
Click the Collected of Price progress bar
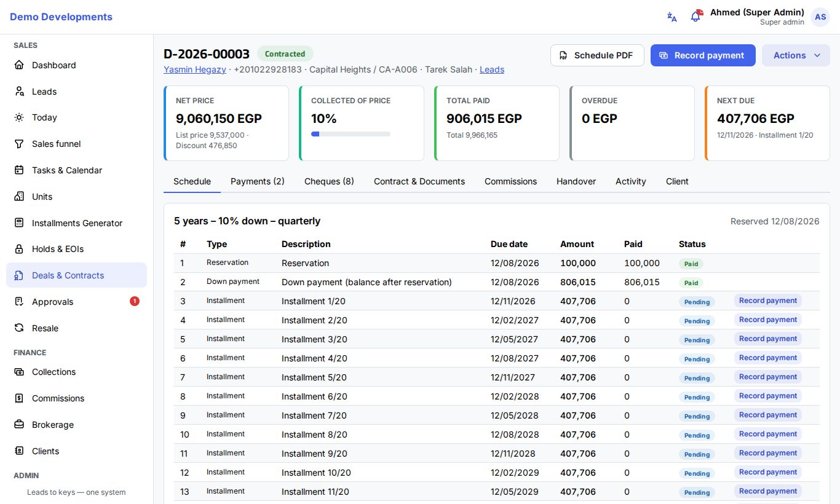click(351, 134)
